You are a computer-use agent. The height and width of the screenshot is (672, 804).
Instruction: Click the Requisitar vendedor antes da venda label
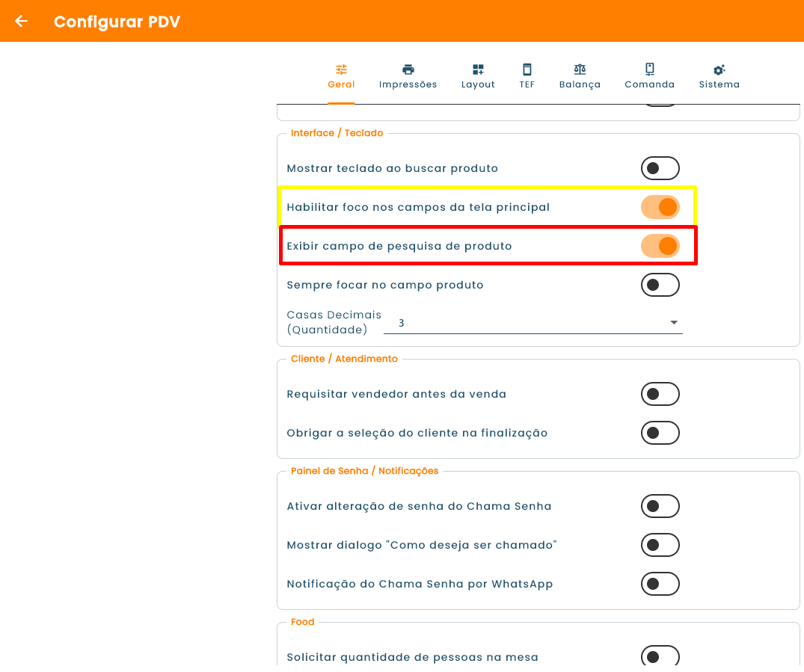(396, 394)
